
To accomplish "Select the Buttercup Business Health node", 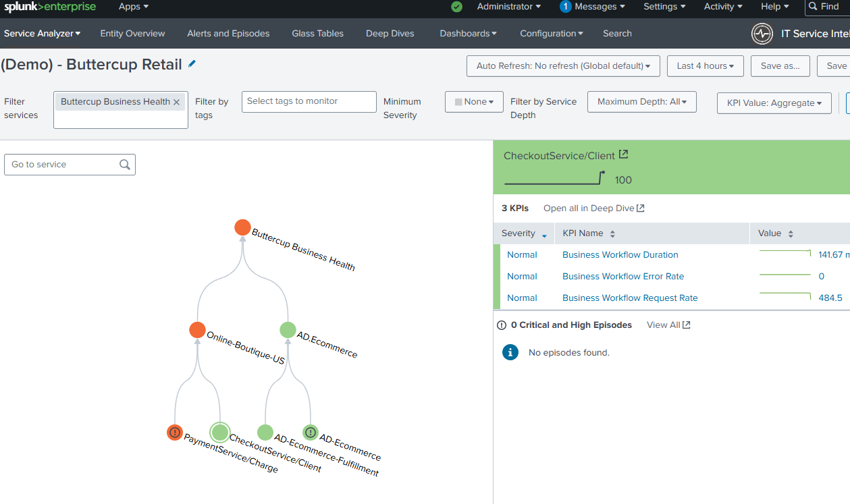I will pos(242,227).
